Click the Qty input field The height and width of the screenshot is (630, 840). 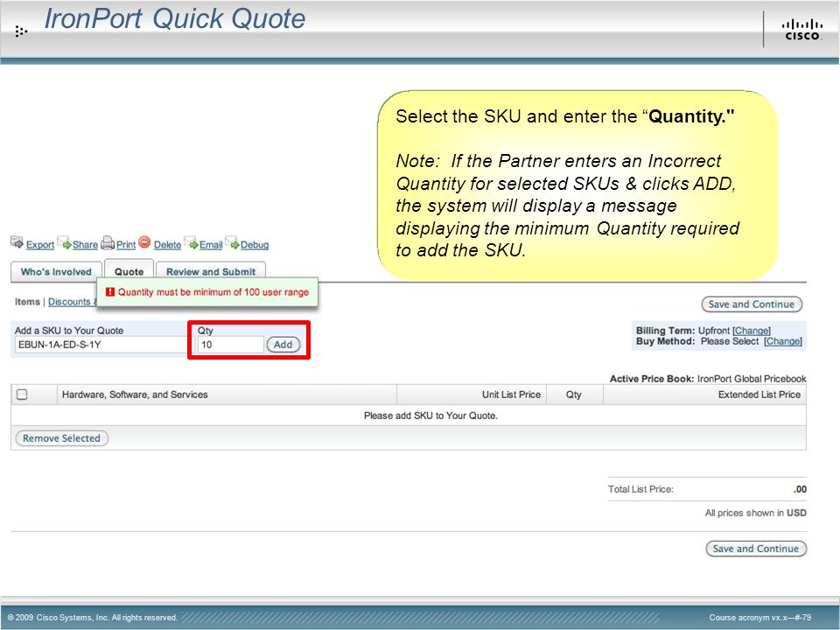[231, 345]
